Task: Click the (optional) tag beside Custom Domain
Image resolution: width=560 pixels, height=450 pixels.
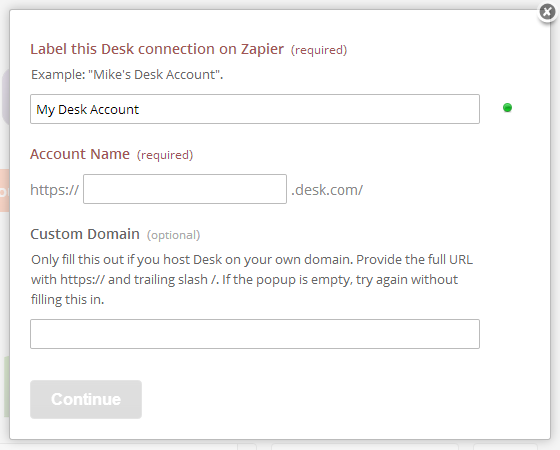Action: (174, 235)
